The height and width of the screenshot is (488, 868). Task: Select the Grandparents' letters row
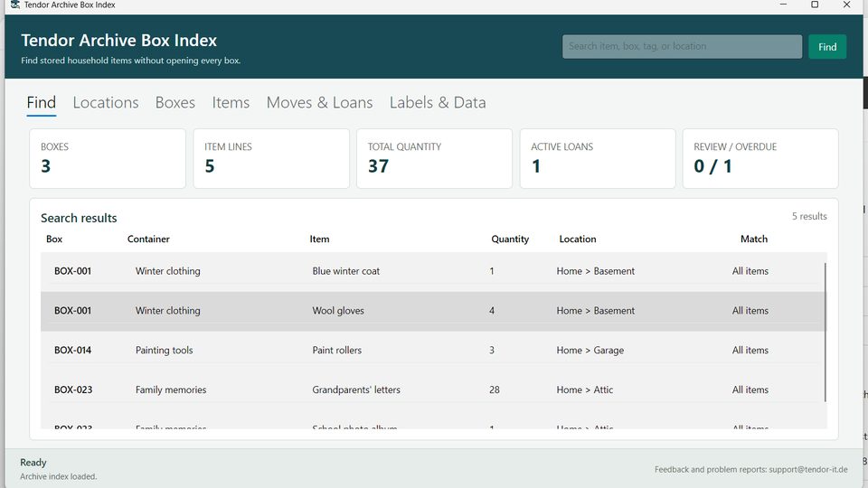(433, 390)
